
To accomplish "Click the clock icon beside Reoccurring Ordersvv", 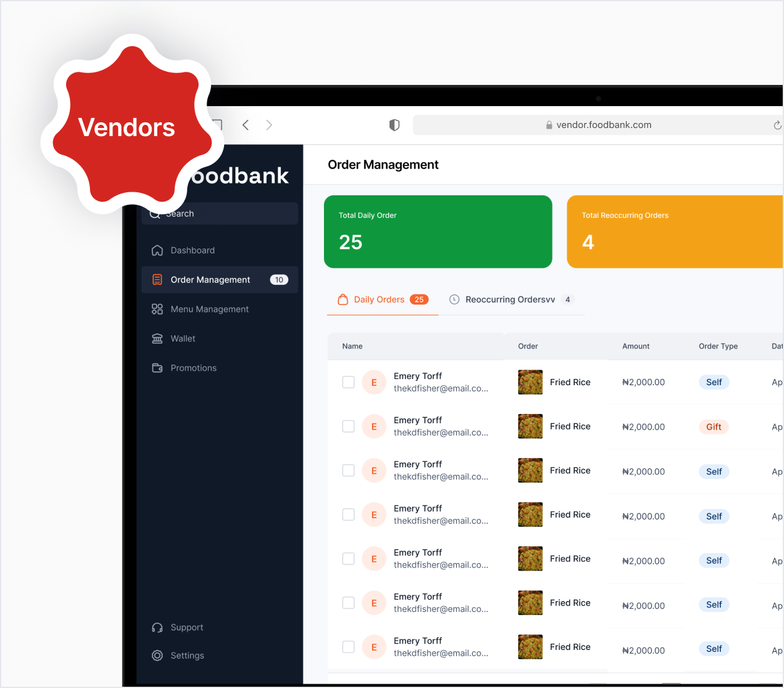I will coord(455,299).
